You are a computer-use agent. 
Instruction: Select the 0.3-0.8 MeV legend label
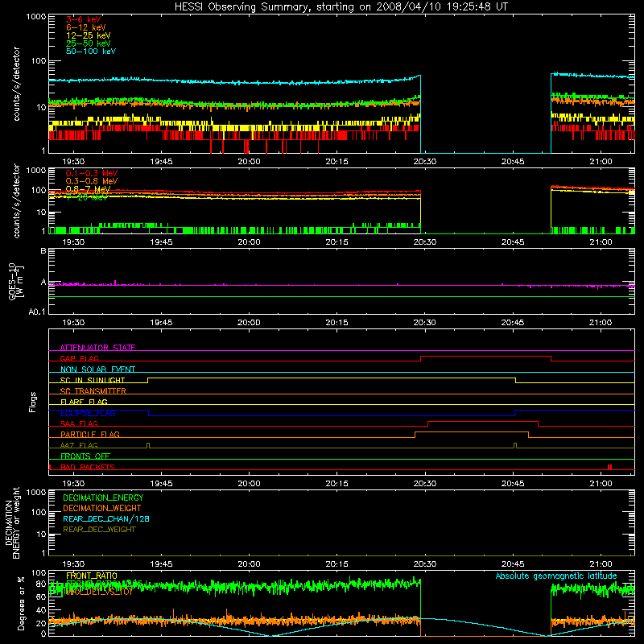tap(92, 181)
